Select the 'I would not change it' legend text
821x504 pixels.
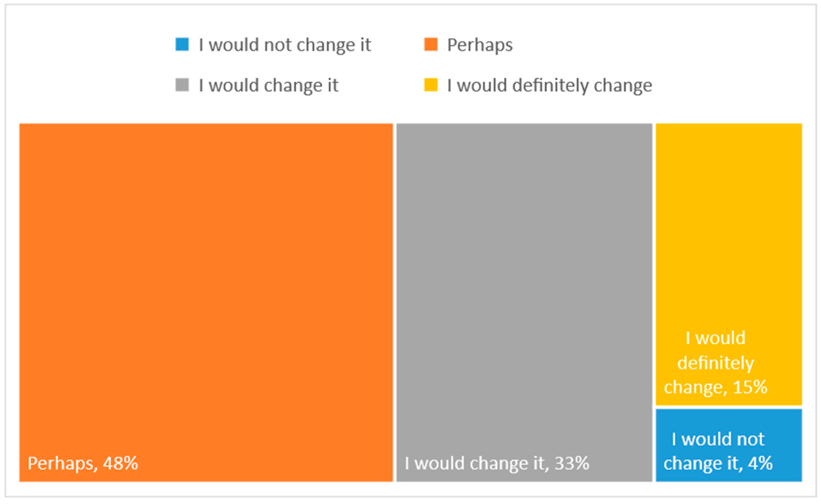point(285,45)
